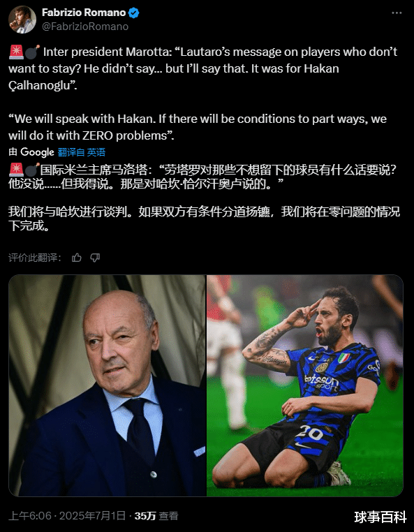Click the blue verified badge
This screenshot has height=532, width=414.
tap(134, 13)
